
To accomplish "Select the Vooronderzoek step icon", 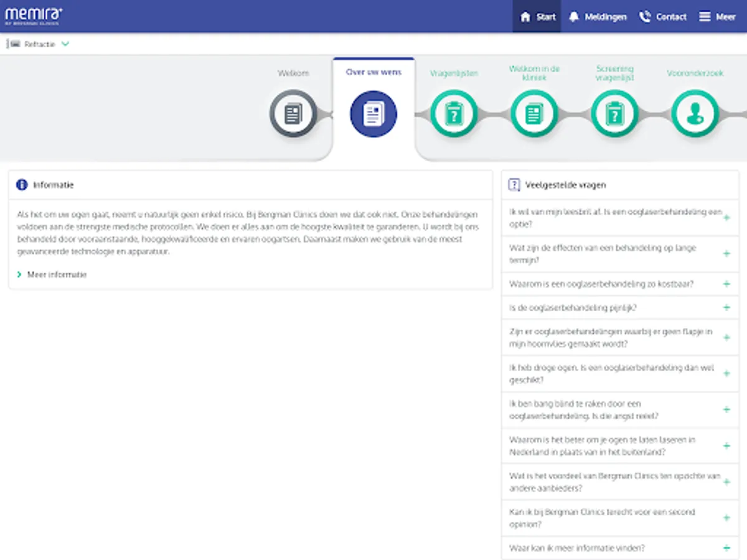I will pos(695,113).
